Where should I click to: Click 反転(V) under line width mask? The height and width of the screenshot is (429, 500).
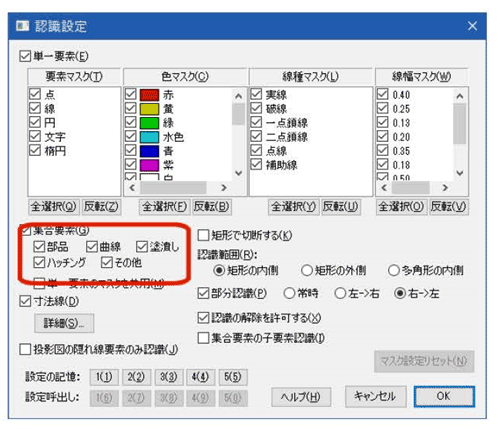448,207
